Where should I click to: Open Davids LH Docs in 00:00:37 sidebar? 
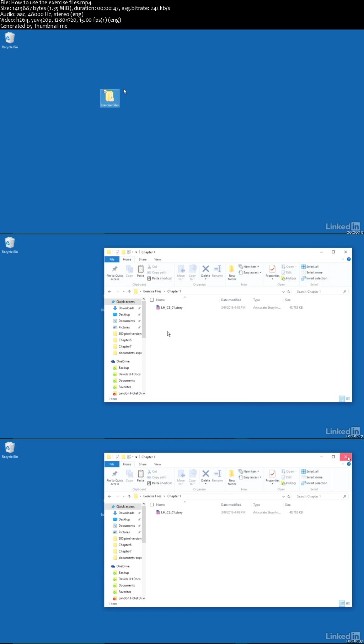tap(129, 579)
